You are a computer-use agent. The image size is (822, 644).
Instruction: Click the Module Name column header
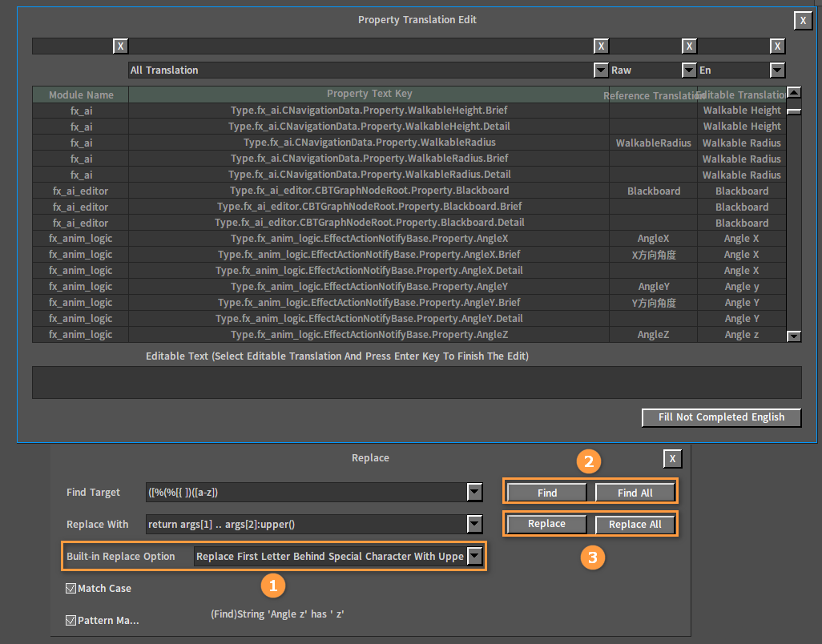coord(81,95)
